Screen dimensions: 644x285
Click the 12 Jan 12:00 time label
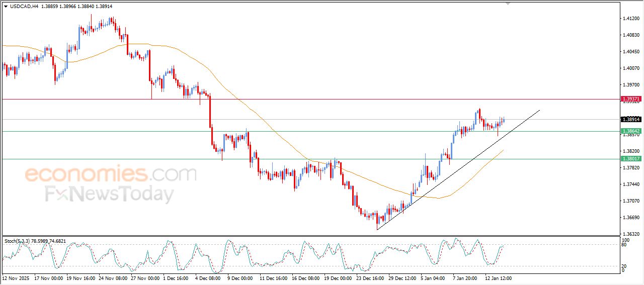click(498, 278)
